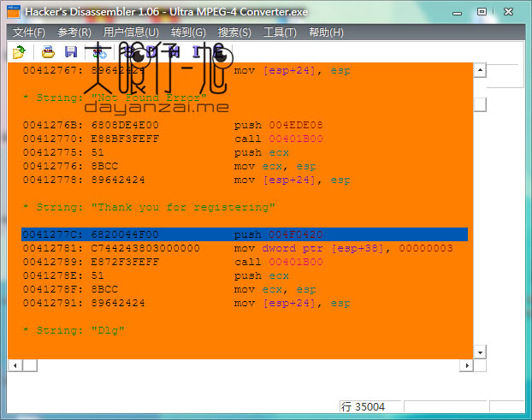Click the vertical scrollbar up arrow
This screenshot has width=532, height=420.
pos(480,70)
